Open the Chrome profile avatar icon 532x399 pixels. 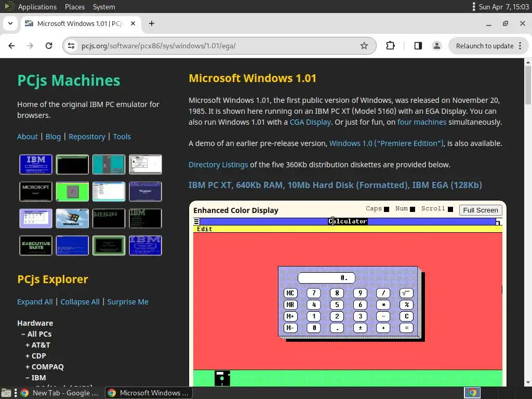[x=436, y=46]
